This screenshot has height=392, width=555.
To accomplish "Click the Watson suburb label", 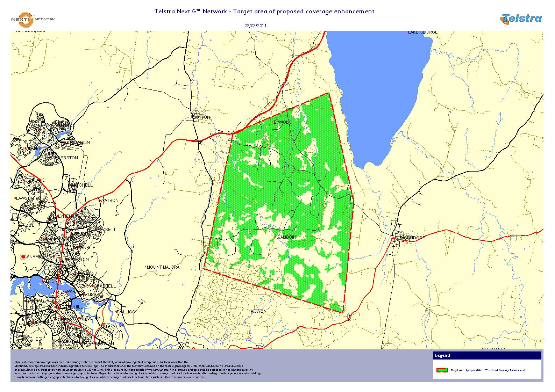I will point(110,201).
